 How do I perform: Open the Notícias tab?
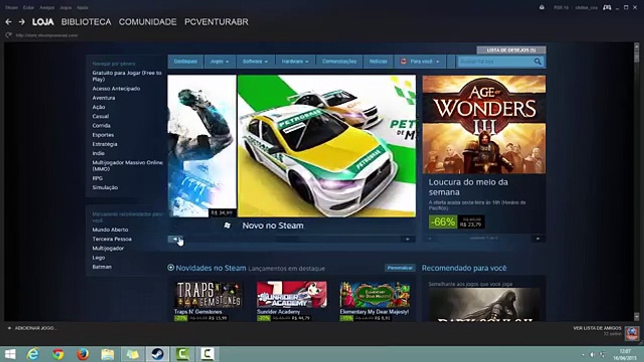pos(378,61)
